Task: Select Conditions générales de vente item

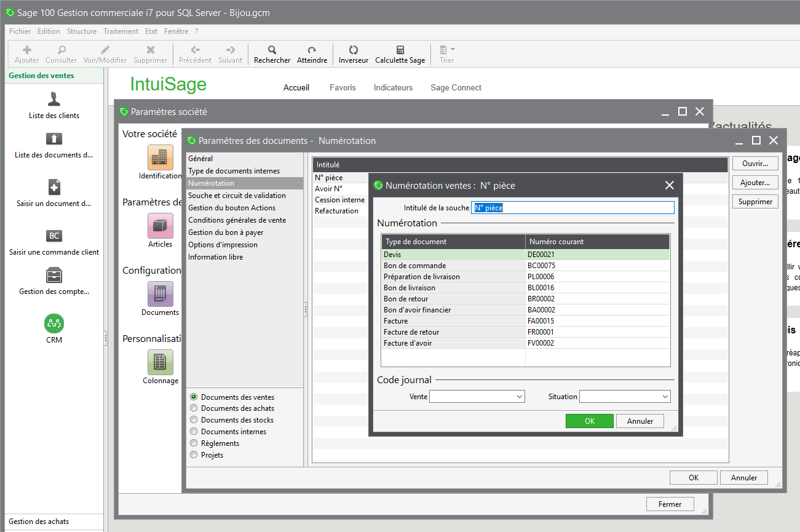Action: click(237, 220)
